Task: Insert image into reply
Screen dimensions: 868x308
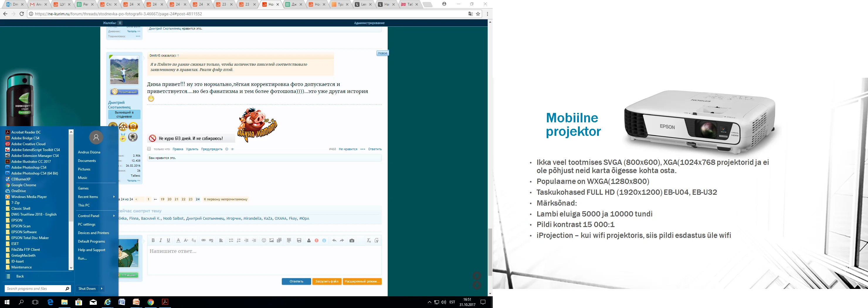Action: pyautogui.click(x=272, y=240)
